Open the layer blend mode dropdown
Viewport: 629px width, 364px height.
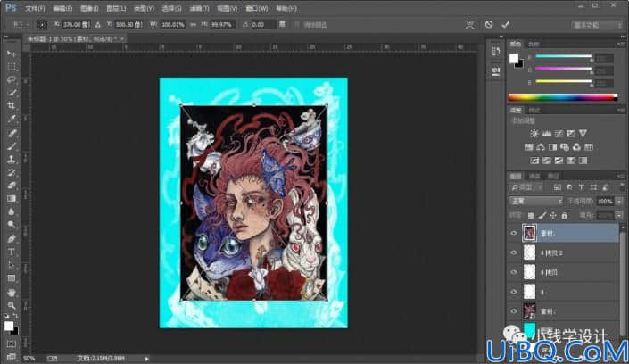(536, 201)
